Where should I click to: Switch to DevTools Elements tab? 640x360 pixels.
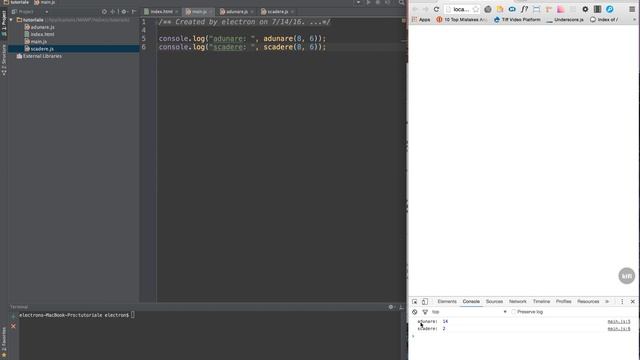click(x=447, y=302)
